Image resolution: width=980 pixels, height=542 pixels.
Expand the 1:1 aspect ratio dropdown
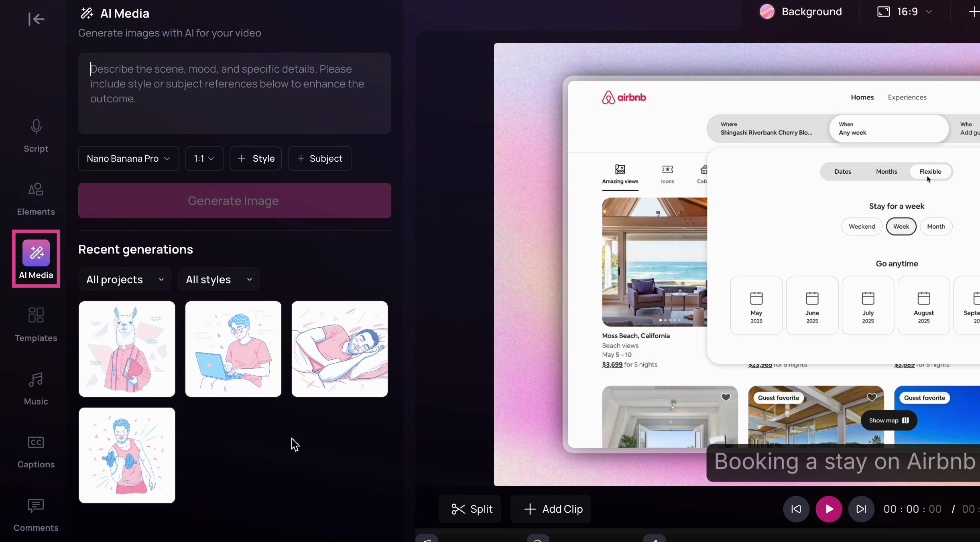(204, 158)
